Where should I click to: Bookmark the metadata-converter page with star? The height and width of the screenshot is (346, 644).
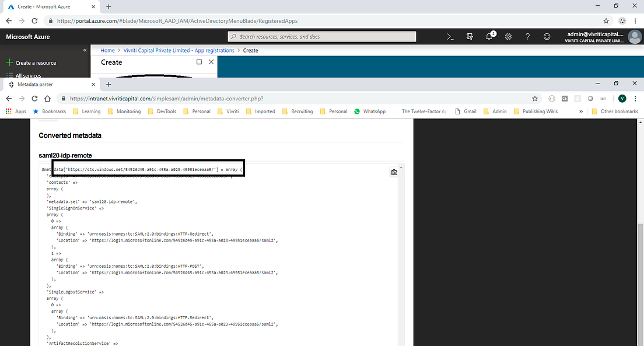(x=535, y=98)
